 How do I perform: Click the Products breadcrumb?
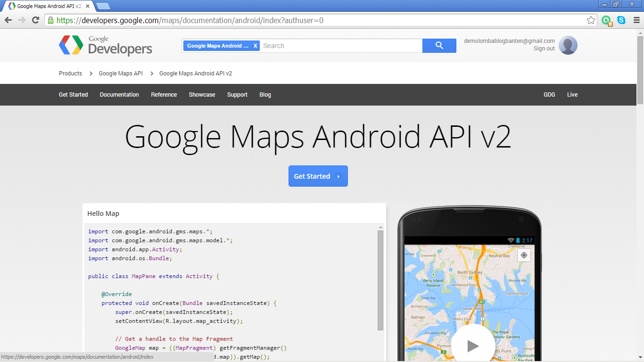[70, 74]
